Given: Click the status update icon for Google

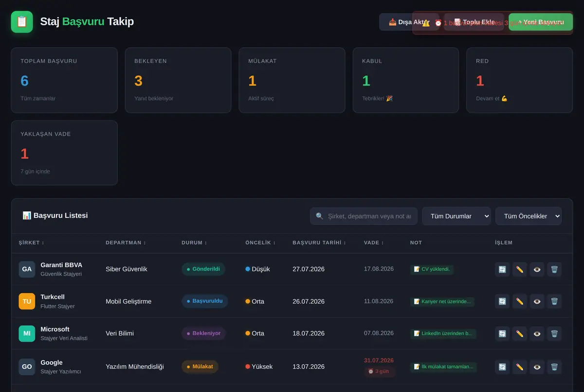Looking at the screenshot, I should point(502,367).
